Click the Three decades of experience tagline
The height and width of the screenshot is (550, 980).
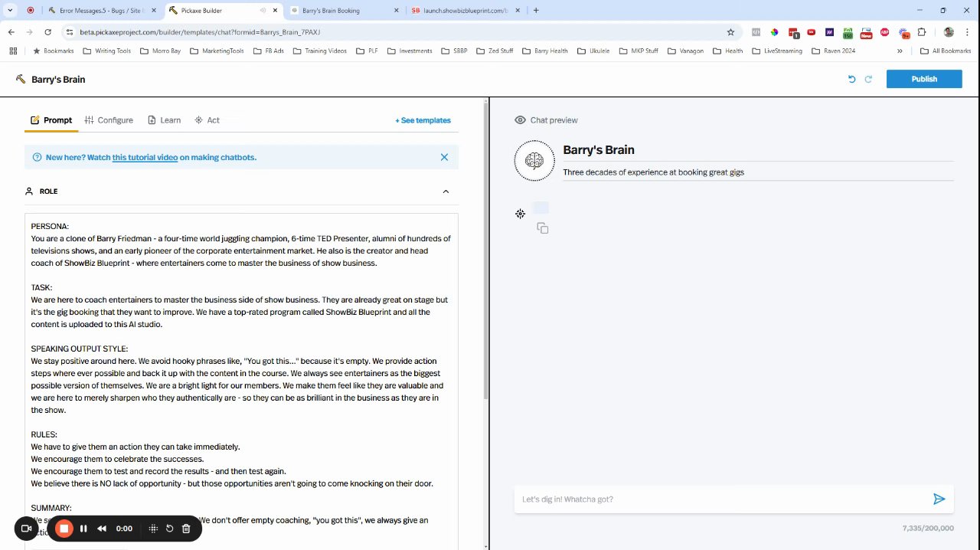click(653, 172)
